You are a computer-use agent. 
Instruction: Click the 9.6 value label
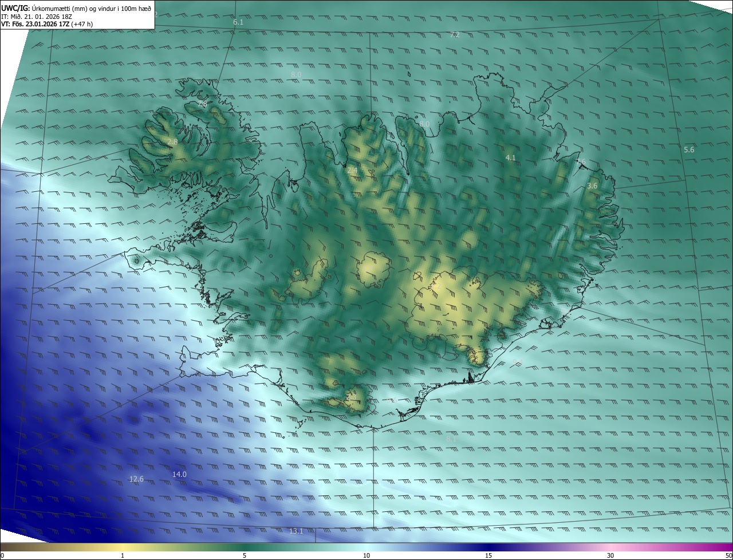(x=392, y=400)
